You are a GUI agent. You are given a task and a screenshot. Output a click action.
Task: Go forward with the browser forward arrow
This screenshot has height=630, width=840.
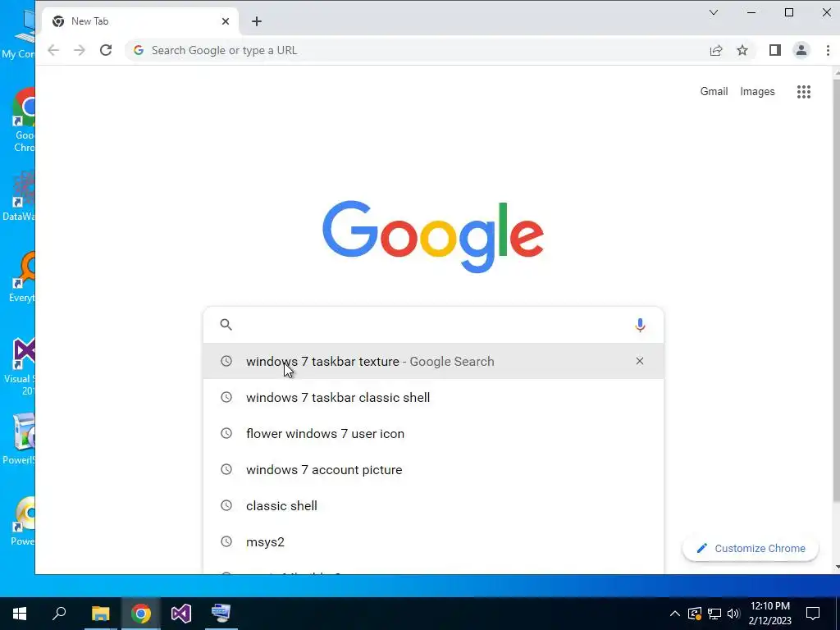coord(80,50)
